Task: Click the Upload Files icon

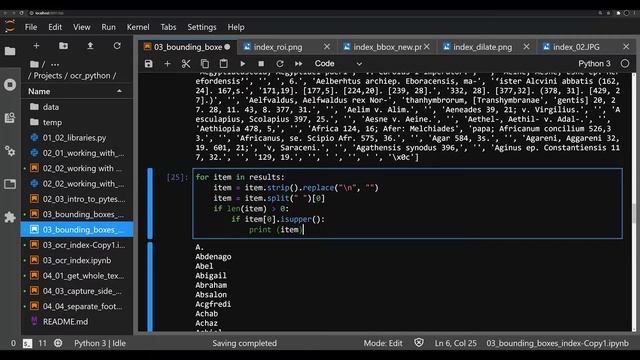Action: coord(90,46)
